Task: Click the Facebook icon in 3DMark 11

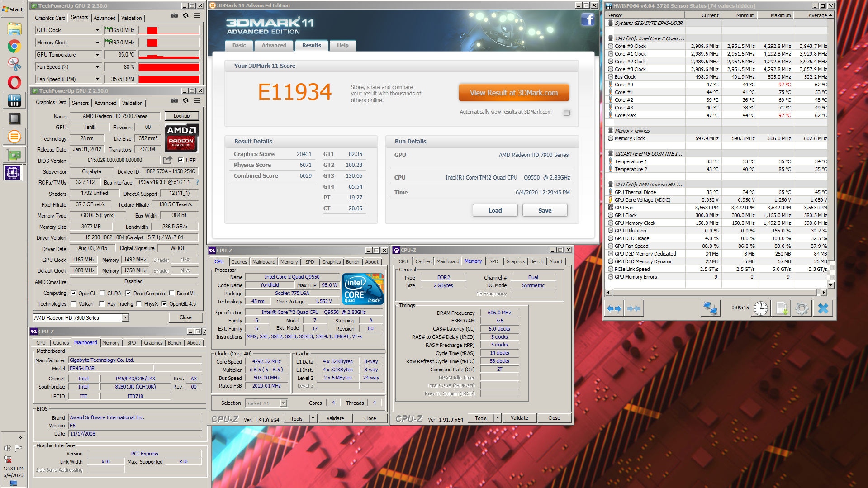Action: 588,19
